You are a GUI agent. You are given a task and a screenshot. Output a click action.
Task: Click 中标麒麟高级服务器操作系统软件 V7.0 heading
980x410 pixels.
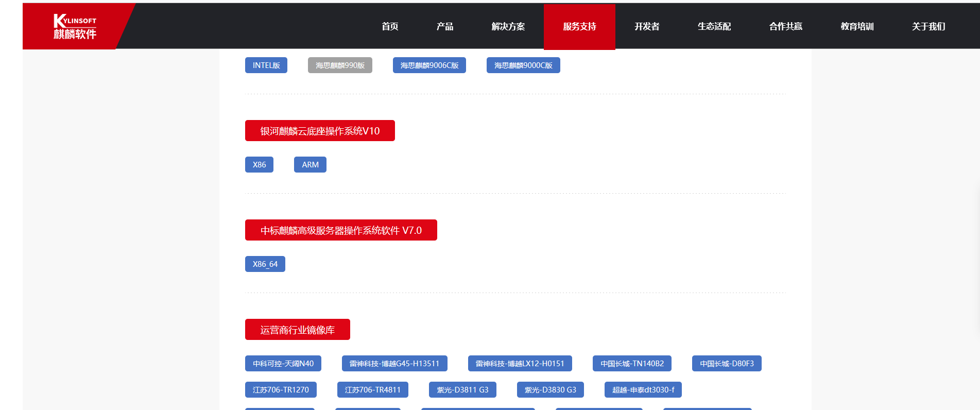point(341,230)
